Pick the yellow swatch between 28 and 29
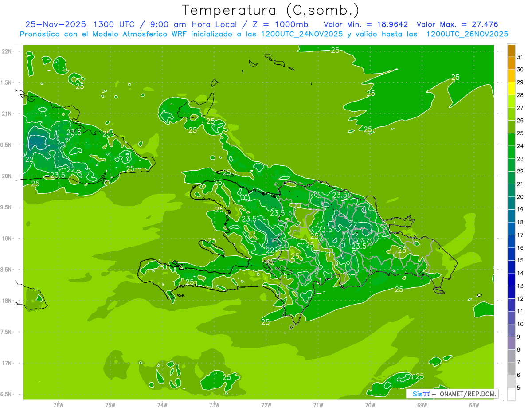 pyautogui.click(x=511, y=89)
